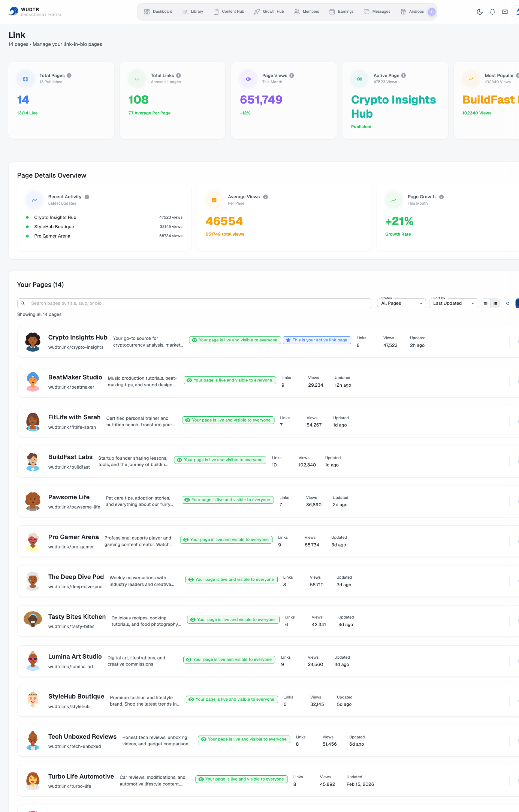Screen dimensions: 519x812
Task: Open Content Hub in navigation
Action: click(x=229, y=12)
